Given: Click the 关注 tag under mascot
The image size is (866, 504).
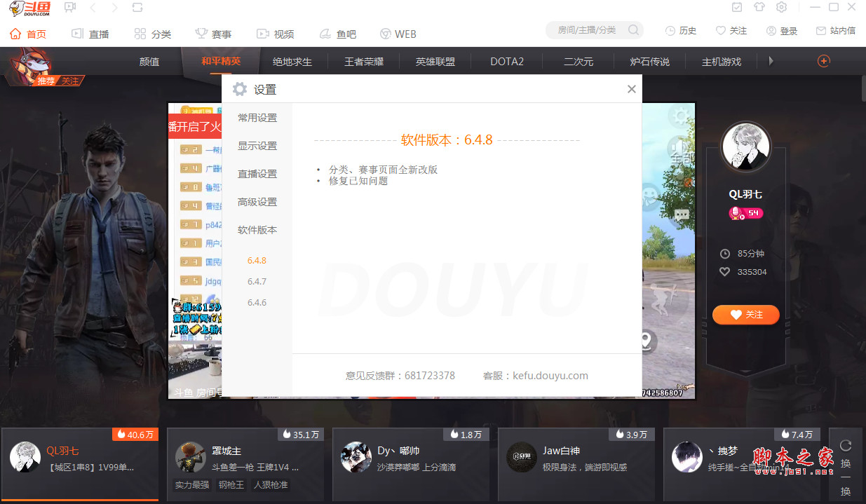Looking at the screenshot, I should [70, 81].
